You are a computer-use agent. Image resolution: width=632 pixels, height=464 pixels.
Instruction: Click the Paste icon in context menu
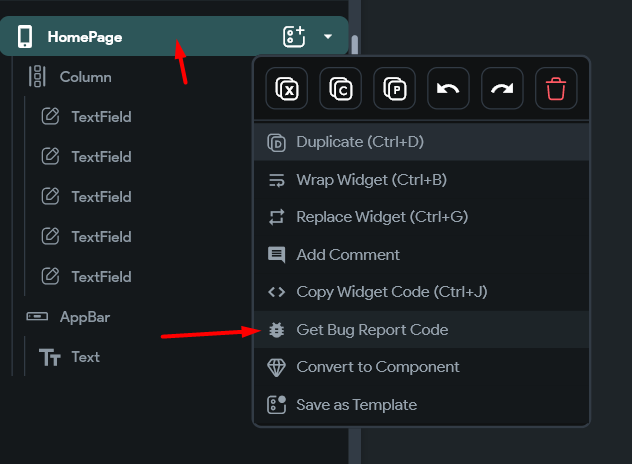click(394, 88)
